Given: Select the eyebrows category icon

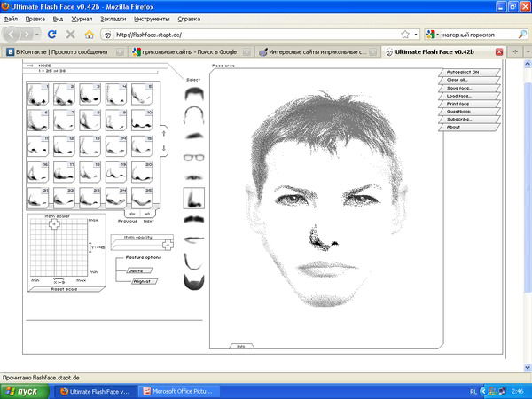Looking at the screenshot, I should (194, 136).
